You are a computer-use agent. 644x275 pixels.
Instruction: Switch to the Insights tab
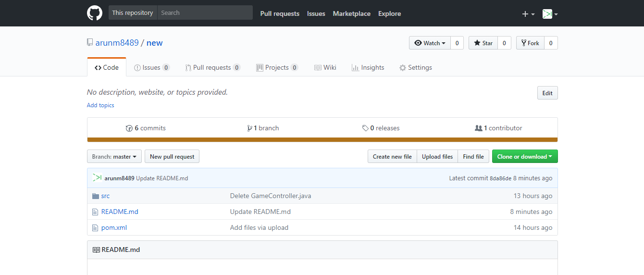[368, 67]
